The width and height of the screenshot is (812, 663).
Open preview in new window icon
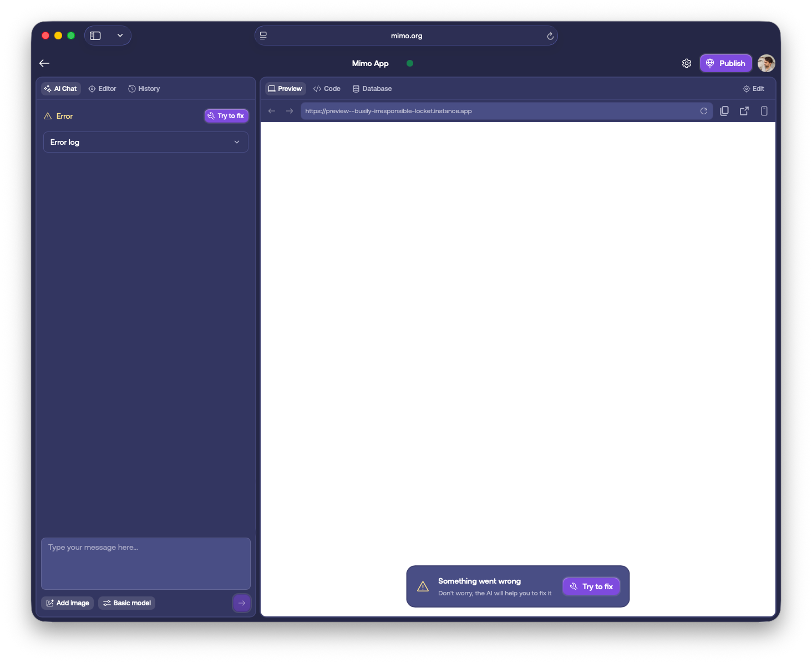744,111
